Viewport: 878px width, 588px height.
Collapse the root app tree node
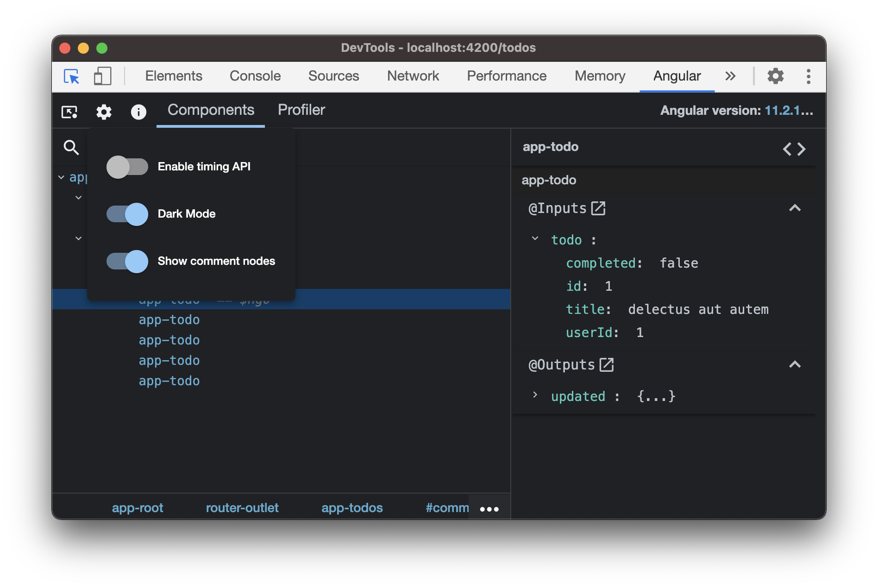point(61,177)
